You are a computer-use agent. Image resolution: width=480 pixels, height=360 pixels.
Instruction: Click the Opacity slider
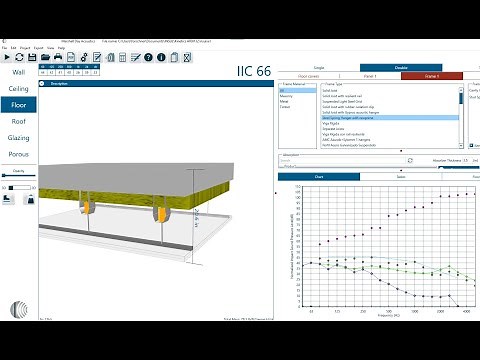19,175
